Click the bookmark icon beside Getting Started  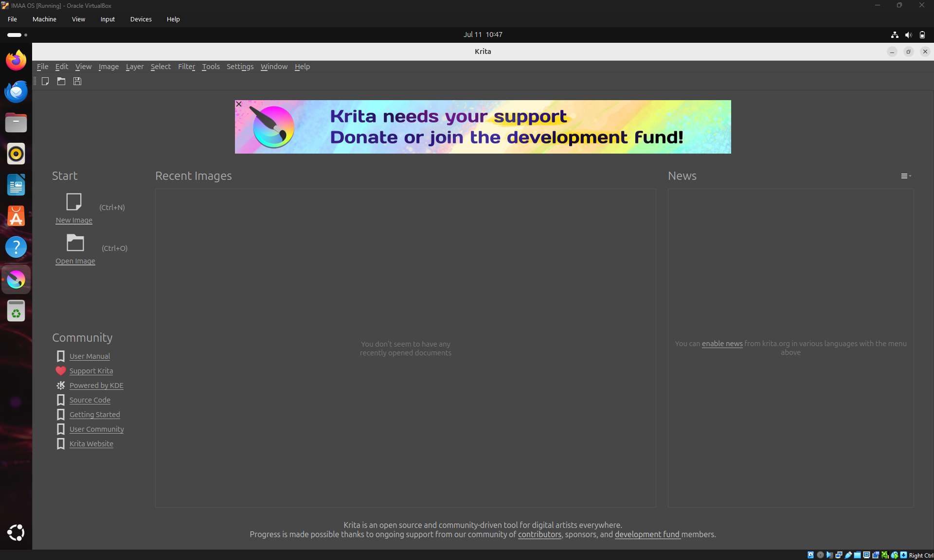coord(61,415)
